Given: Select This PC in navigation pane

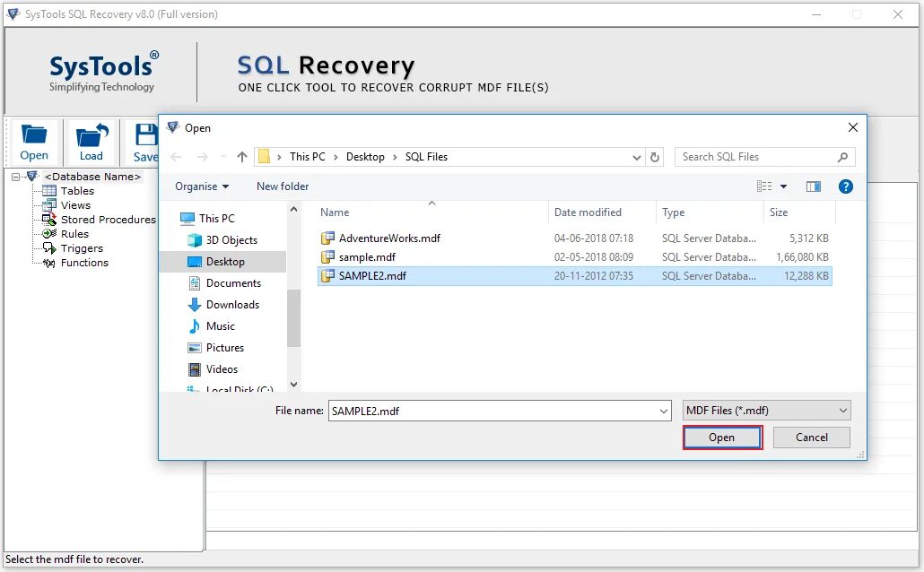Looking at the screenshot, I should 216,219.
